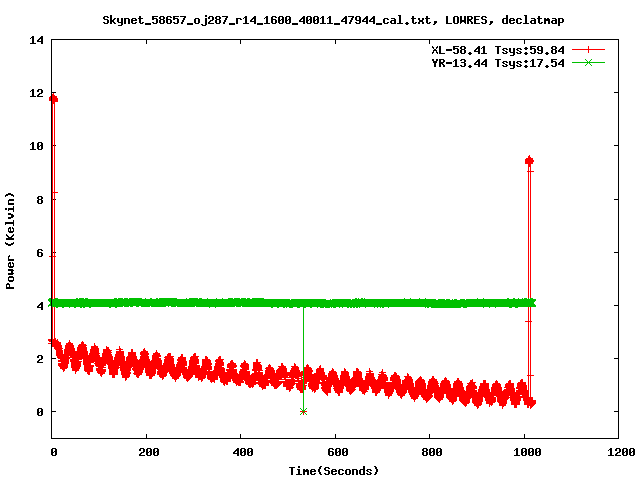Click the x-axis tick label 800

click(432, 452)
